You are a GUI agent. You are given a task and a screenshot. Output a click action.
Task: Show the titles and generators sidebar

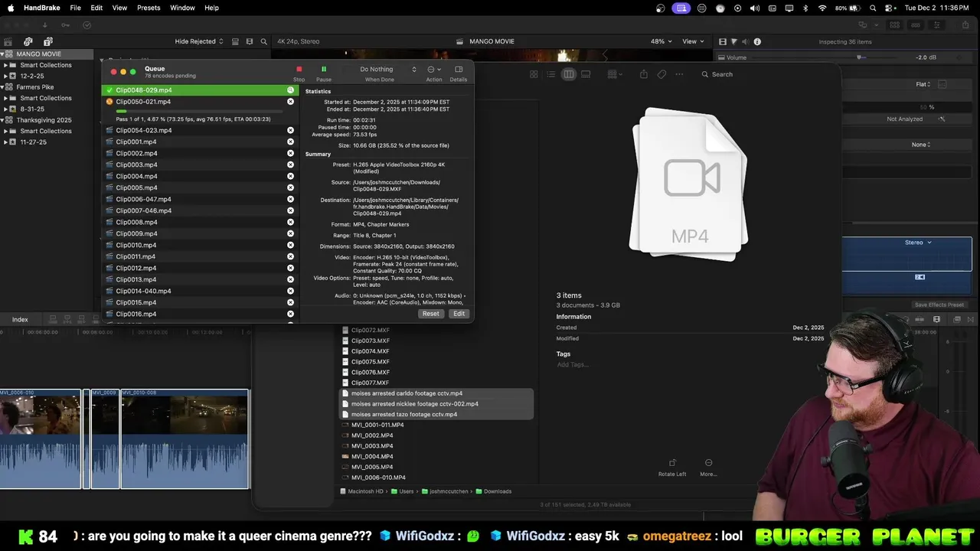point(47,41)
